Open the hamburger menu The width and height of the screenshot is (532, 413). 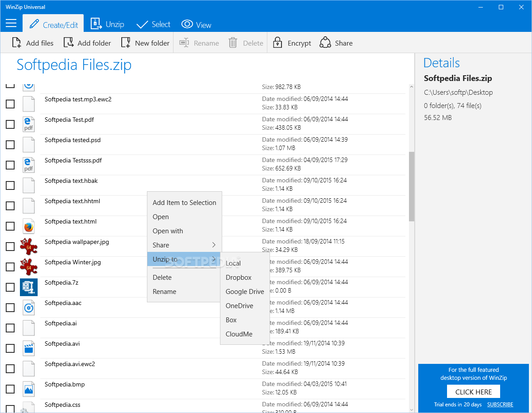point(11,23)
